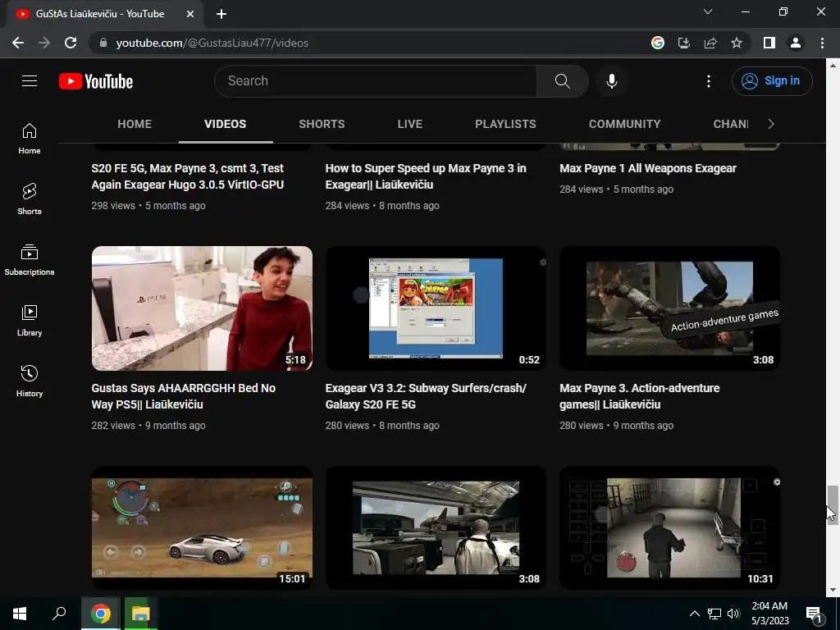Show more channel tabs arrow
The height and width of the screenshot is (630, 840).
[770, 125]
